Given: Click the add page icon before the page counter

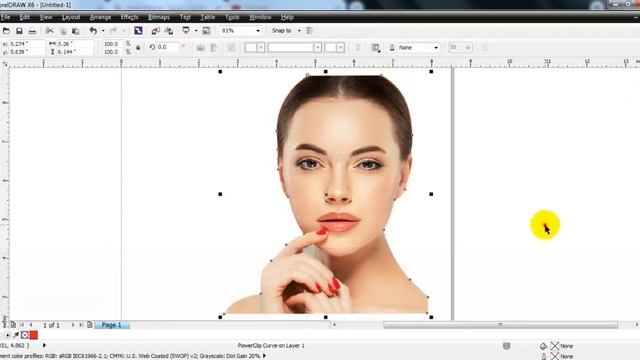Looking at the screenshot, I should click(x=13, y=325).
